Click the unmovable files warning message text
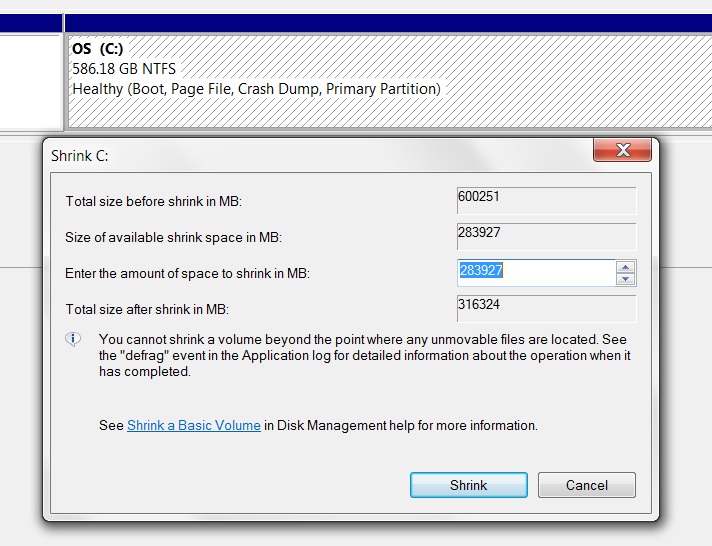 click(x=365, y=355)
